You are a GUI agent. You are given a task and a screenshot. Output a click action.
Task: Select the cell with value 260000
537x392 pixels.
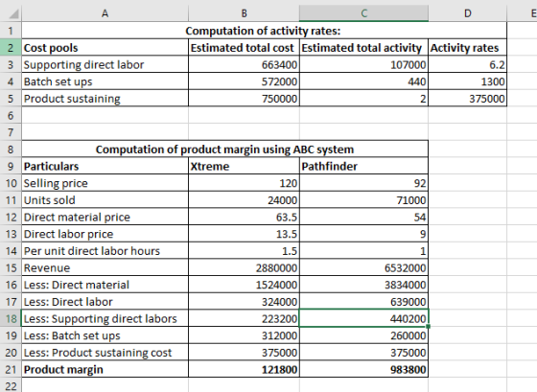click(x=363, y=335)
